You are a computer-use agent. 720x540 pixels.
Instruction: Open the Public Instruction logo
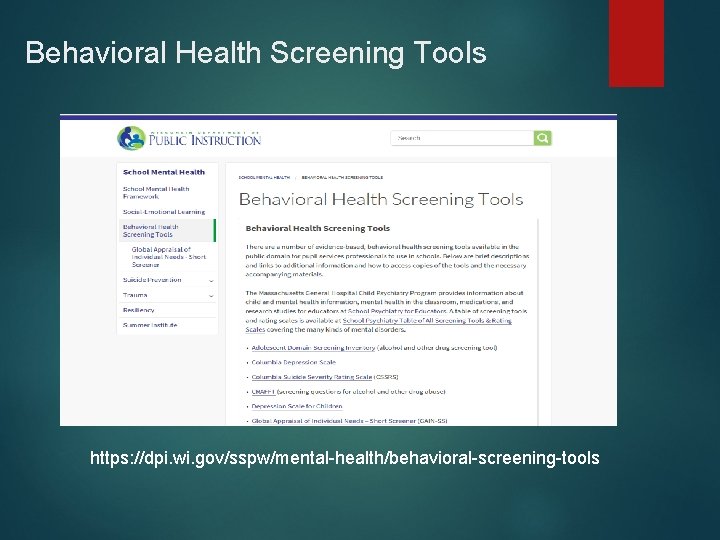tap(189, 138)
